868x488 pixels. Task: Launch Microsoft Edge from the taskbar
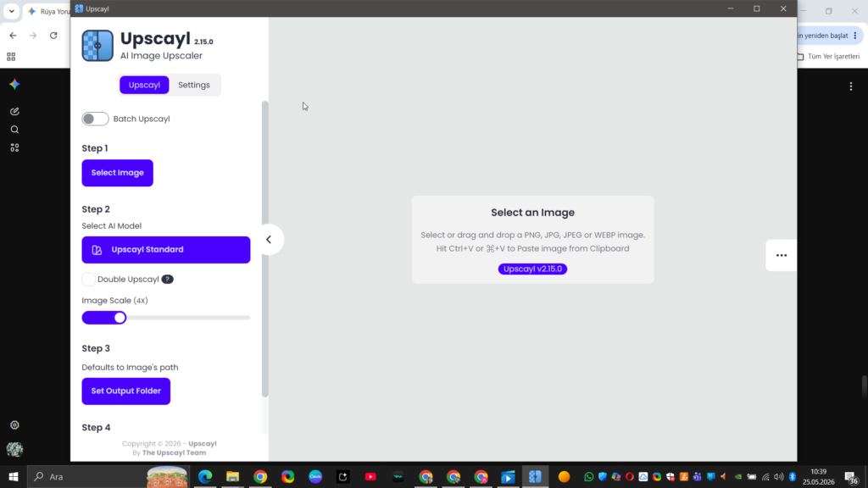[205, 476]
